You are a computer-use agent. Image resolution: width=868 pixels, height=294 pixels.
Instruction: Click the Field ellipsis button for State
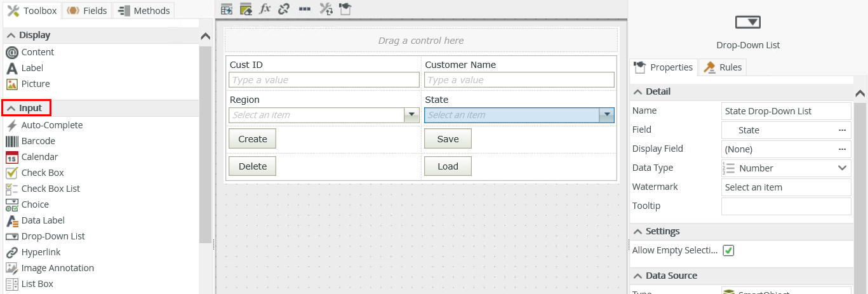coord(842,130)
